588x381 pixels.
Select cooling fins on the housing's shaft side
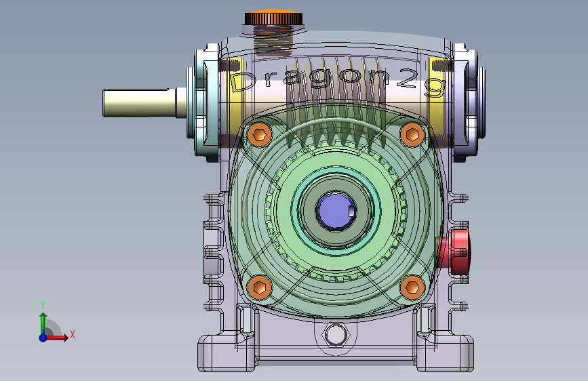tap(214, 252)
